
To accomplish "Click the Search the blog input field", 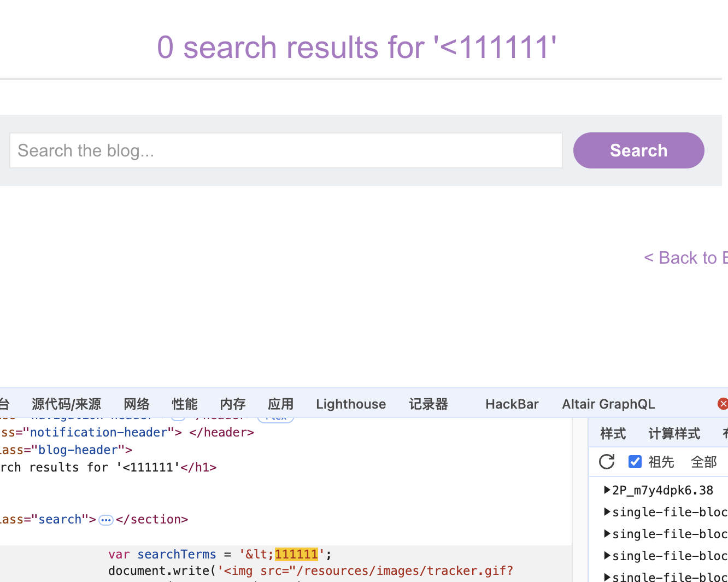I will point(286,150).
